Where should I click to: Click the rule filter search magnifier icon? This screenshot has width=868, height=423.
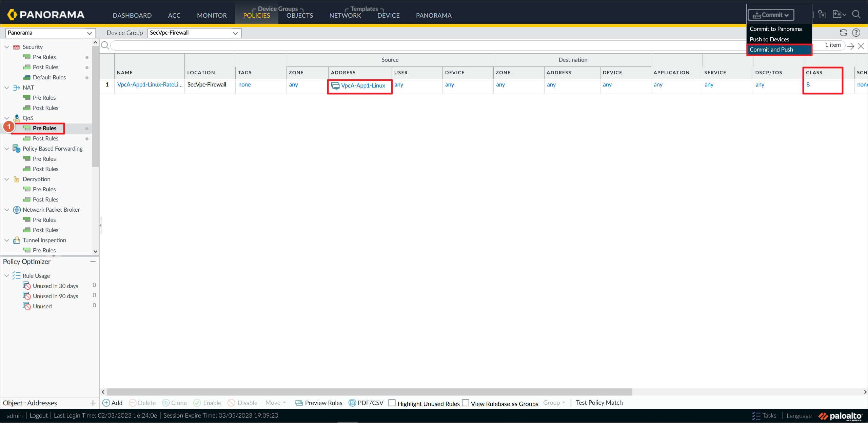pos(105,45)
